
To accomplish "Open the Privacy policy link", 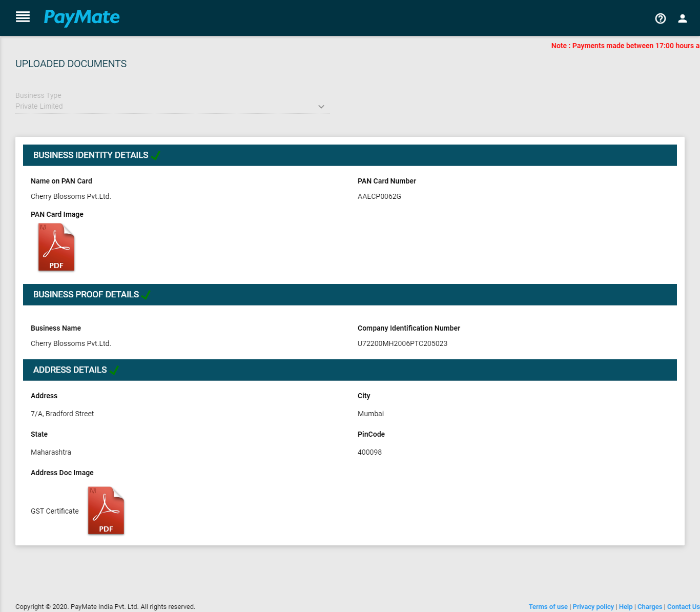I will click(x=593, y=606).
